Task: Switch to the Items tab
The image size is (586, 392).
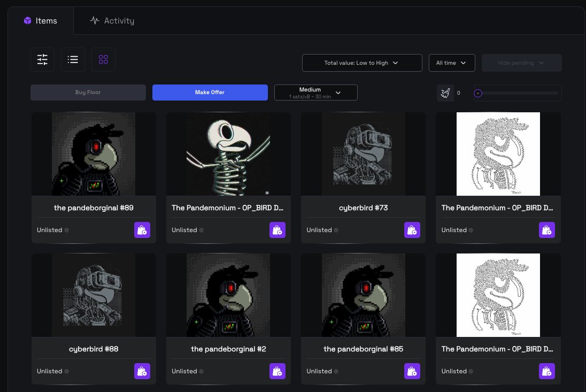Action: [40, 20]
